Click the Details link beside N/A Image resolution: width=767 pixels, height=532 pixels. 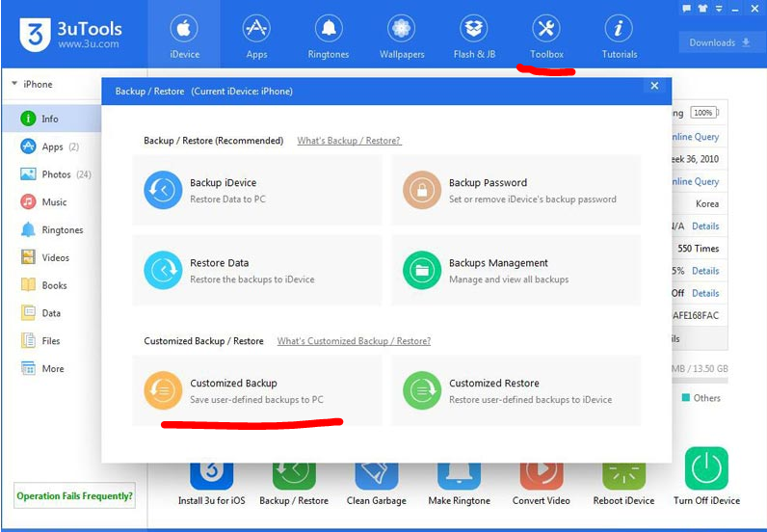705,226
